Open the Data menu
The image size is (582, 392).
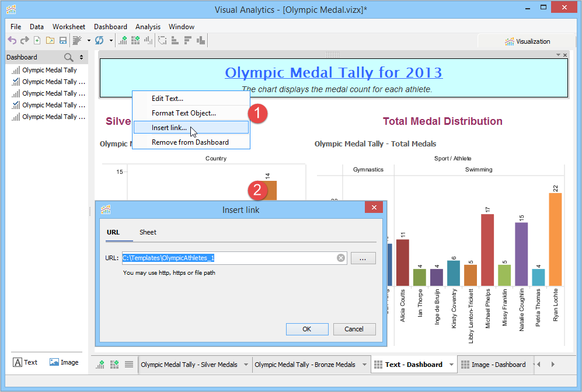click(x=37, y=27)
